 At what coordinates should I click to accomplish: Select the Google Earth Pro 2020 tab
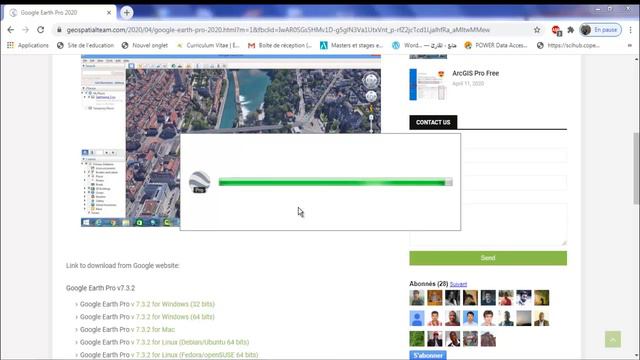[60, 13]
